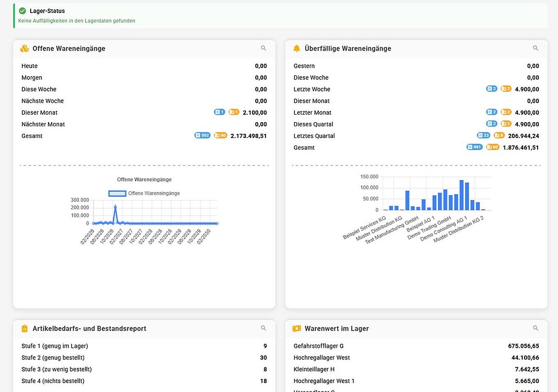Click the magnifier in Überfällige Wareneingänge card
Image resolution: width=558 pixels, height=392 pixels.
[x=536, y=48]
